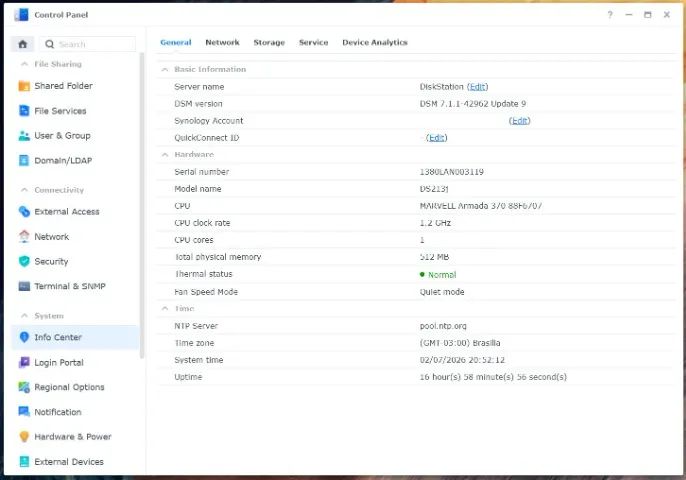The image size is (686, 480).
Task: Select the Network sidebar icon
Action: point(24,237)
